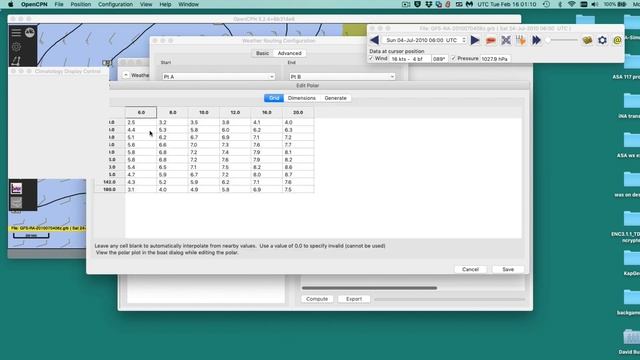The image size is (640, 360).
Task: Open the OpenCPN hamburger main menu
Action: click(x=16, y=32)
